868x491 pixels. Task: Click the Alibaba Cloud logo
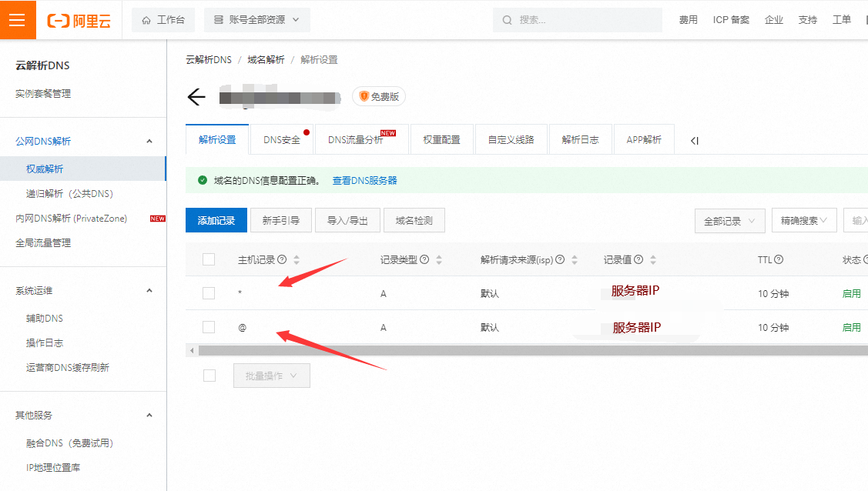point(79,21)
